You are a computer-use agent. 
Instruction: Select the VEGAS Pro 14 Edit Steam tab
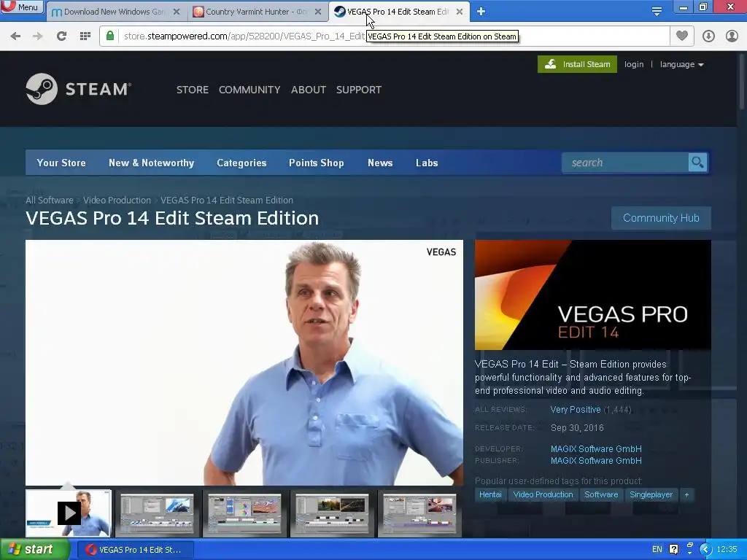click(398, 12)
